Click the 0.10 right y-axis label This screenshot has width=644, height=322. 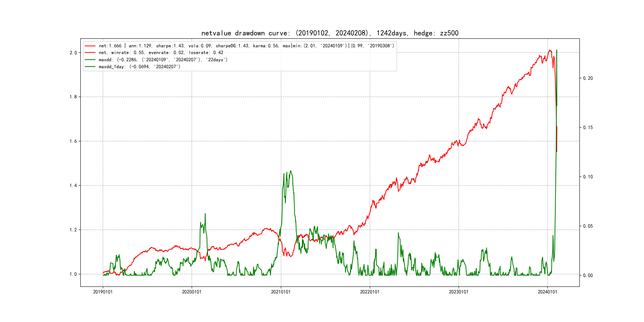pos(588,177)
